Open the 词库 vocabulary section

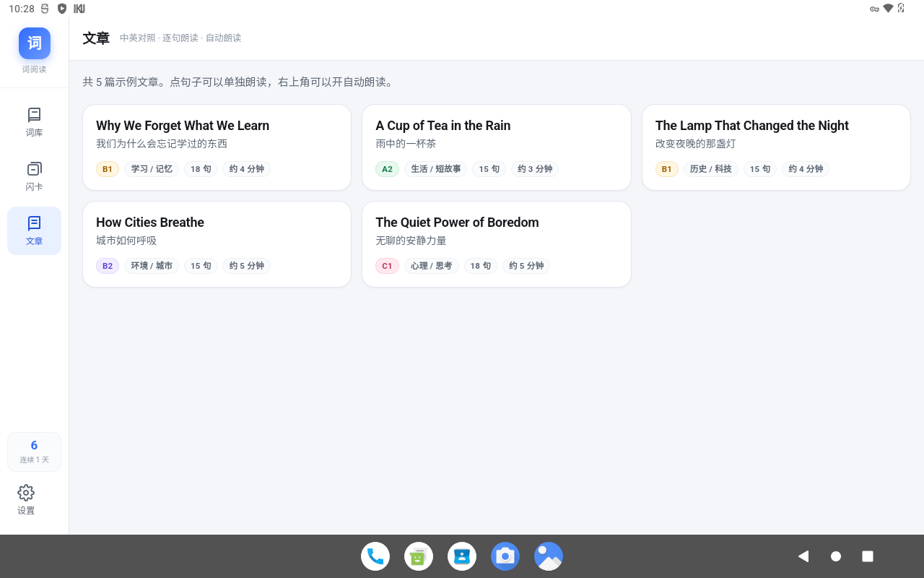click(x=34, y=122)
